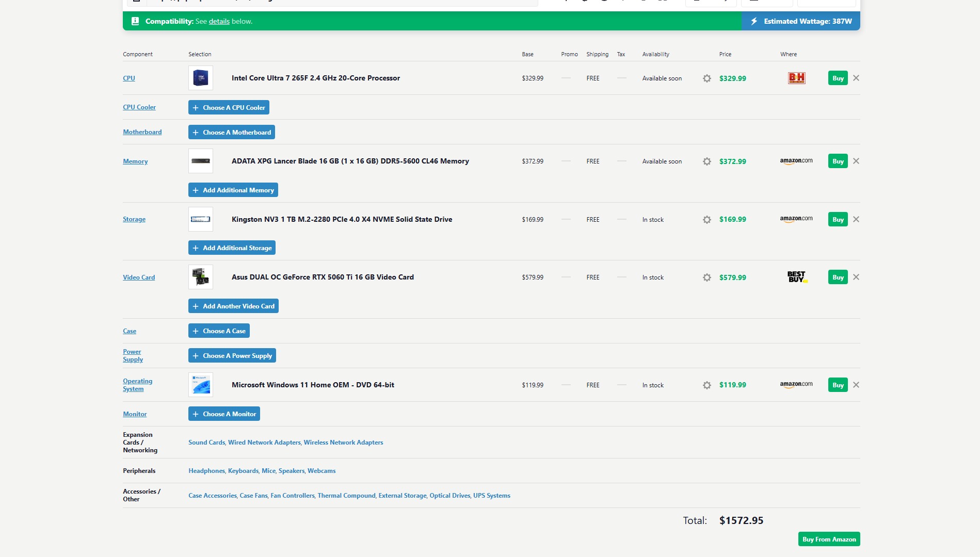Open Intel Core Ultra 7 265F product name

click(x=316, y=78)
